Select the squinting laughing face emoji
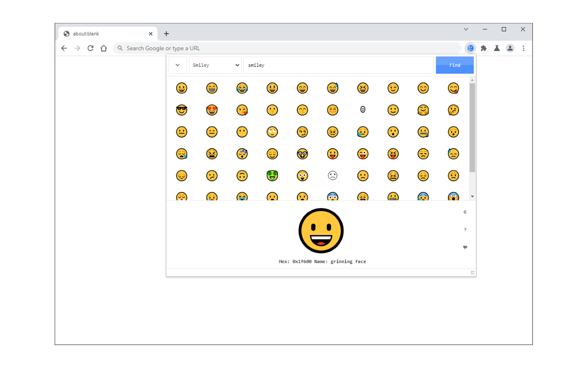 click(363, 88)
